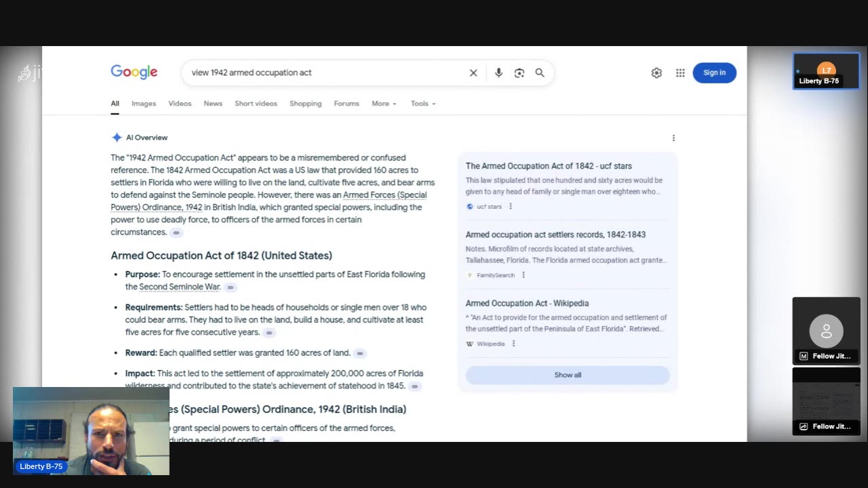Open the Quick settings gear icon
Image resolution: width=868 pixels, height=488 pixels.
coord(656,73)
